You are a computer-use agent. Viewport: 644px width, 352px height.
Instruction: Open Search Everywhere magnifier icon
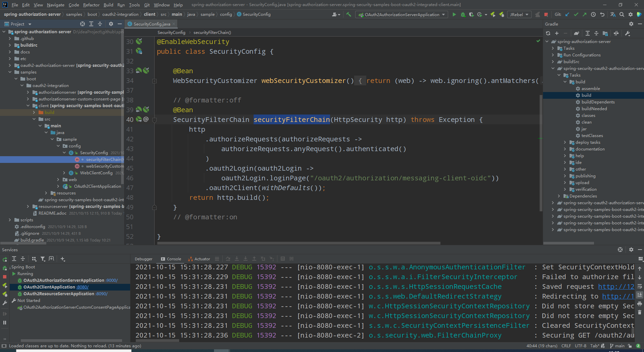pos(622,14)
